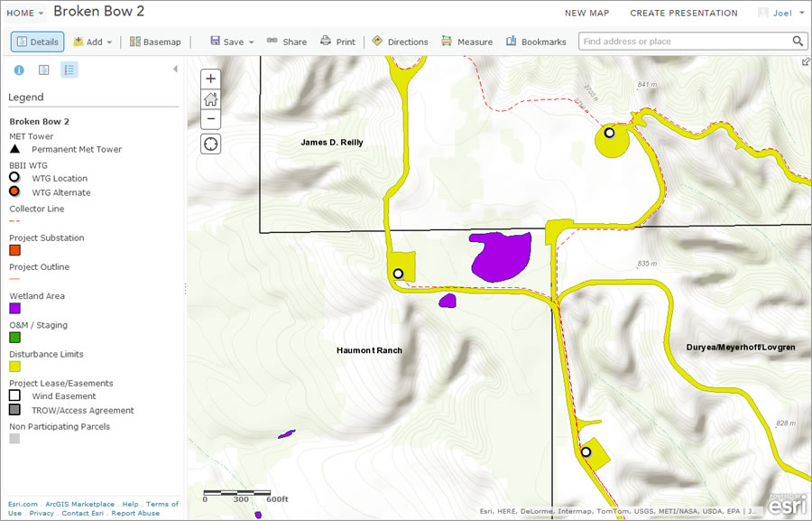Open the map Legend panel
Viewport: 812px width, 521px height.
click(69, 70)
